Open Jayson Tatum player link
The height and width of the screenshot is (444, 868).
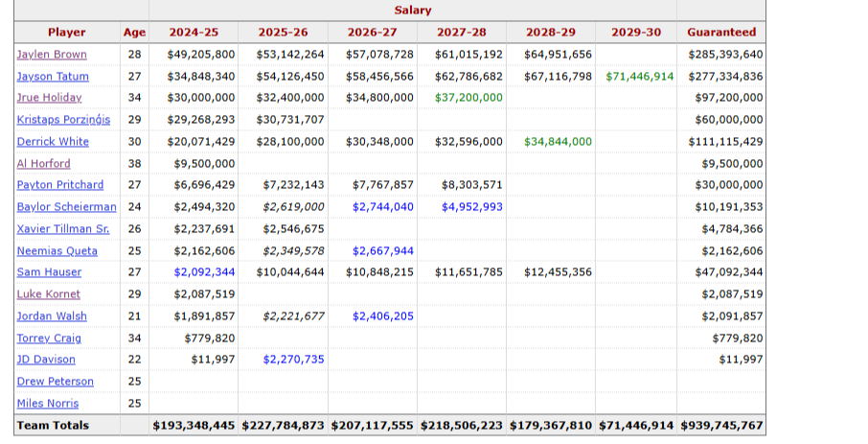point(53,77)
